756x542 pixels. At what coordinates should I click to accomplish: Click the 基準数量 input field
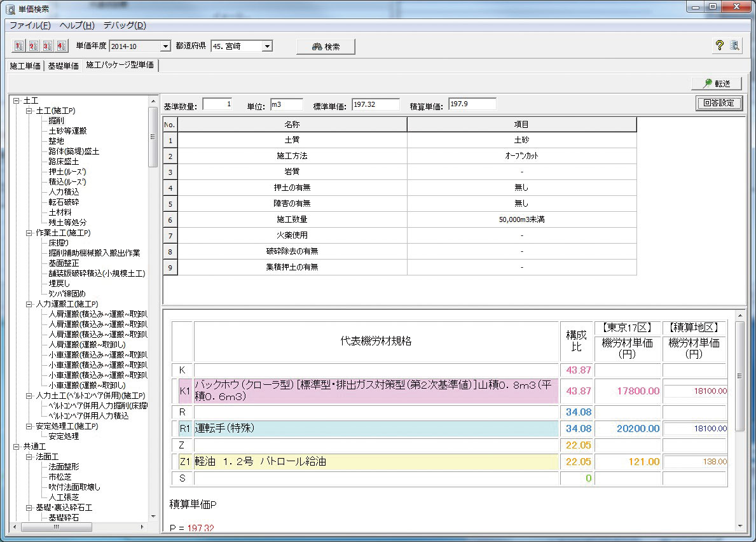click(x=217, y=104)
